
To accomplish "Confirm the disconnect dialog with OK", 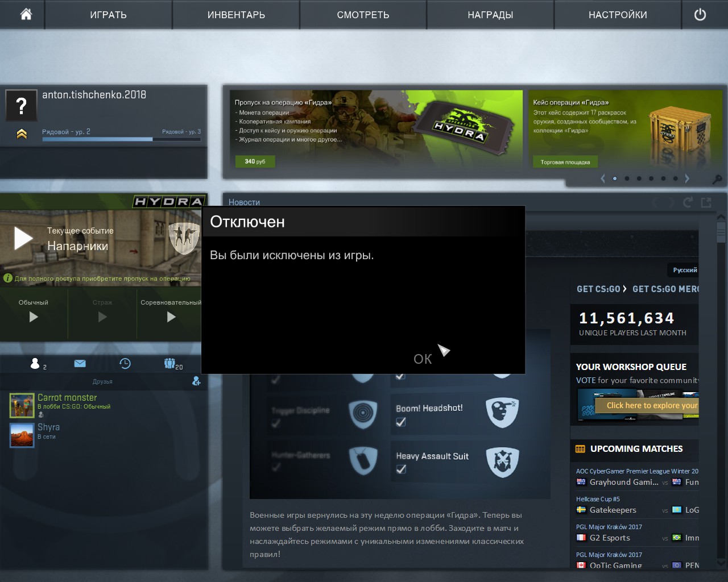I will (x=423, y=359).
